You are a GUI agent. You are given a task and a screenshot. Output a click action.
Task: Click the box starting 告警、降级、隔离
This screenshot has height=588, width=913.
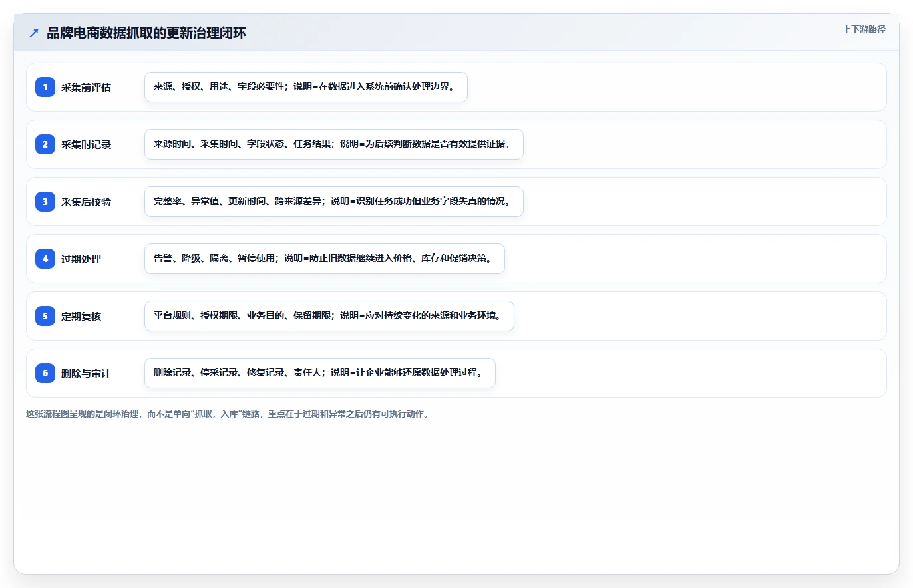click(x=325, y=259)
